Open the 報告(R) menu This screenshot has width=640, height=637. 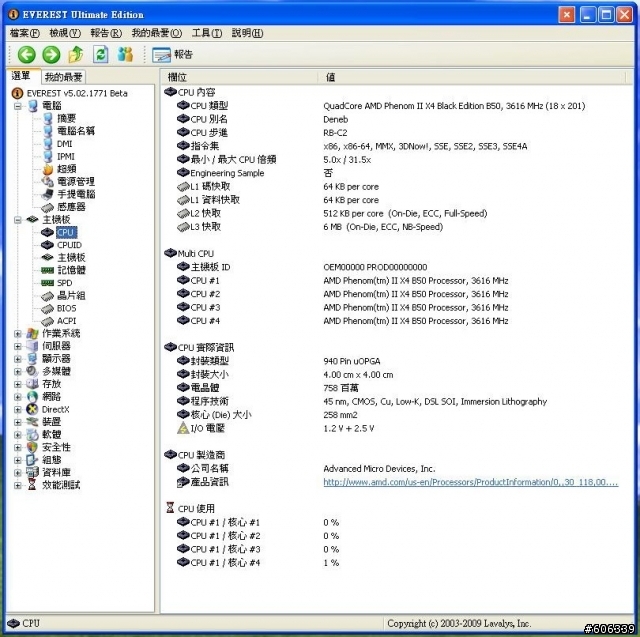pyautogui.click(x=106, y=33)
